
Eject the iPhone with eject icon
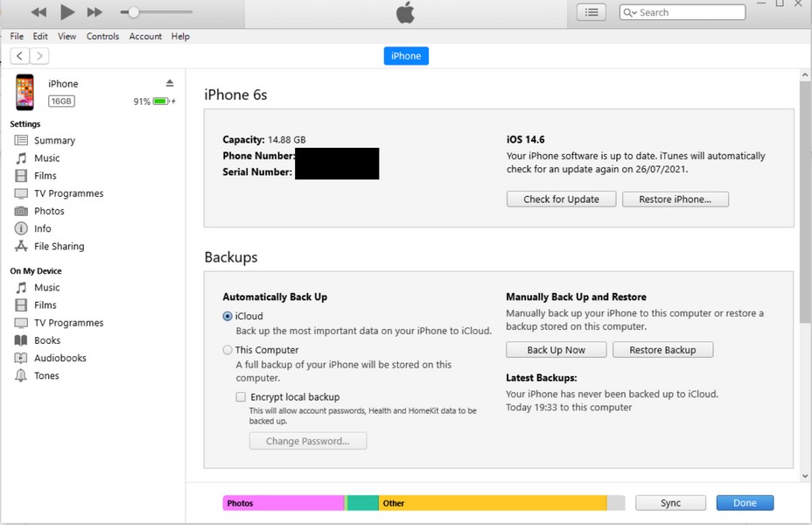tap(170, 83)
